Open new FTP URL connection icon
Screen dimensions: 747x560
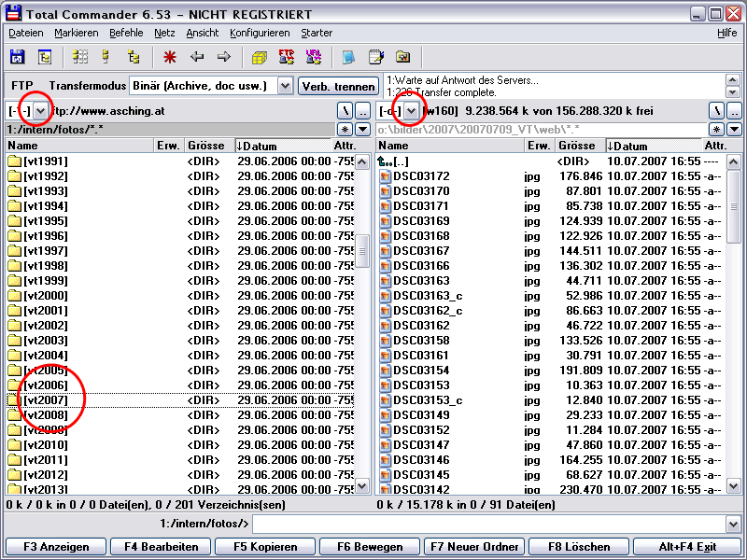click(x=314, y=57)
